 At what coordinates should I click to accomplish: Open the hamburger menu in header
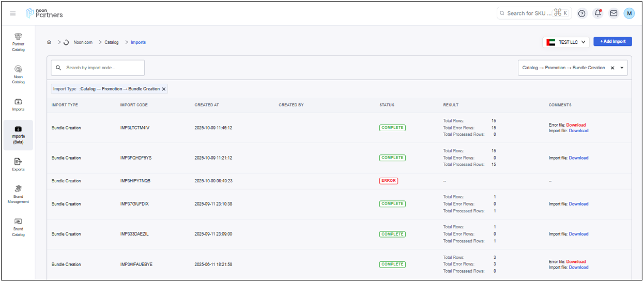click(13, 13)
